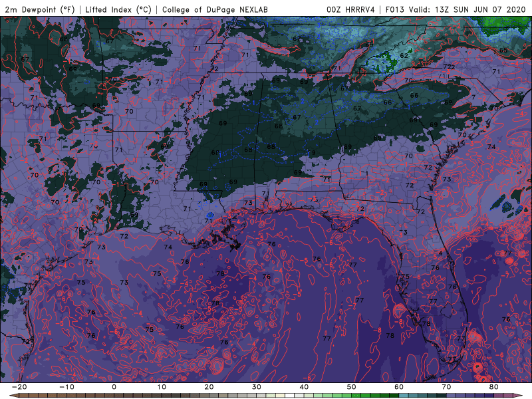Click the "College of DuPage NEXLAB" title
The width and height of the screenshot is (532, 399).
pyautogui.click(x=215, y=10)
